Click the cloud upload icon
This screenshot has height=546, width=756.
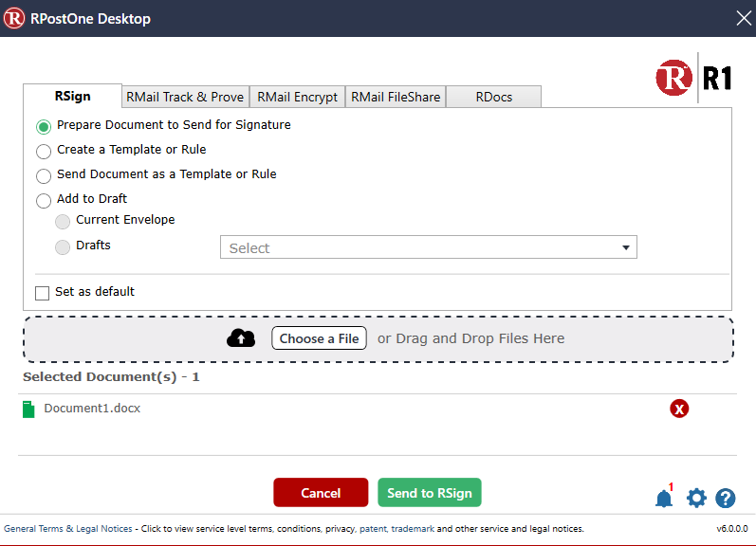241,338
